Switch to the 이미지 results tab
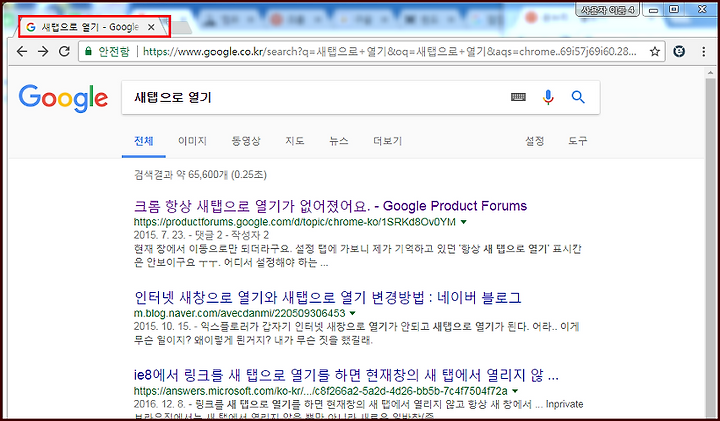The height and width of the screenshot is (421, 720). pyautogui.click(x=192, y=141)
